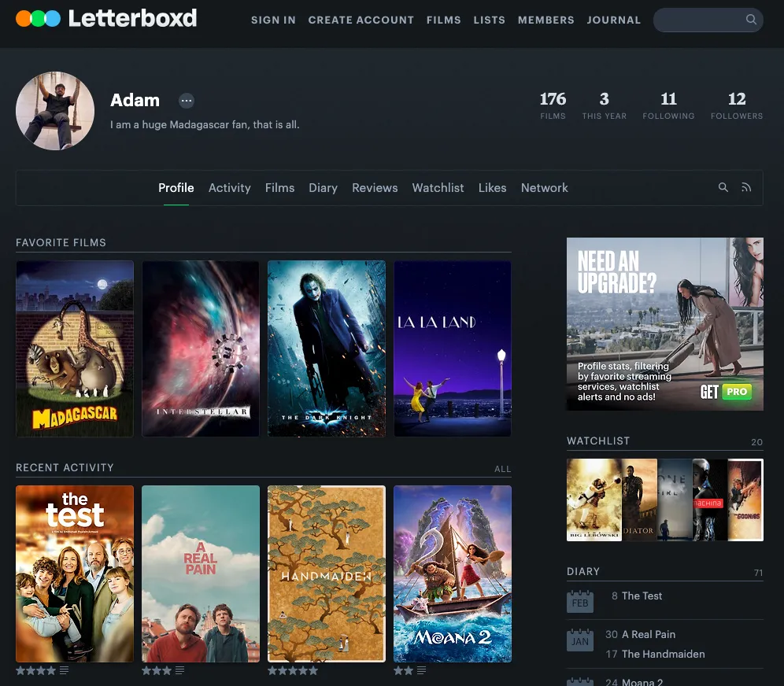Open the Diary sidebar heading
The height and width of the screenshot is (686, 784).
pos(583,571)
